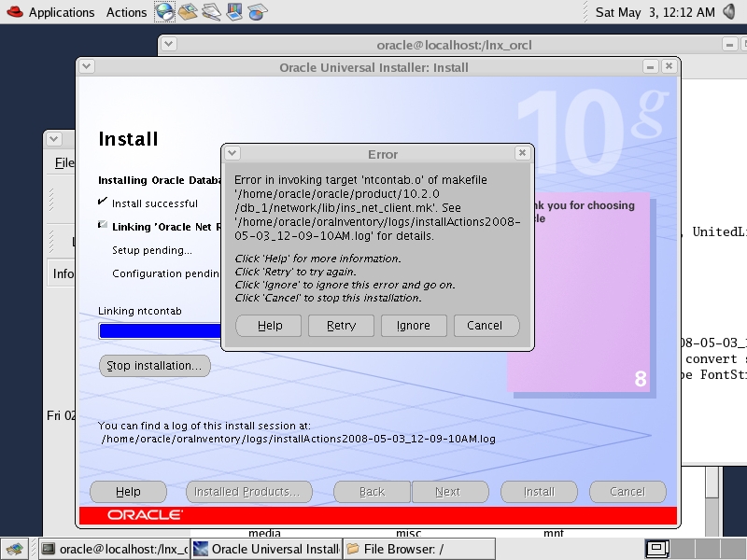
Task: Open the Actions menu
Action: click(x=126, y=12)
